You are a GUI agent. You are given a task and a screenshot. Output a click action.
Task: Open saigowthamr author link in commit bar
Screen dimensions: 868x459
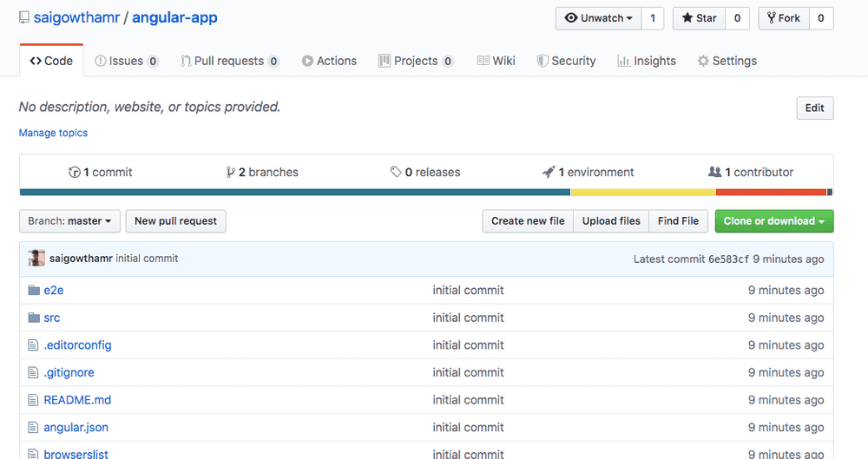coord(81,259)
